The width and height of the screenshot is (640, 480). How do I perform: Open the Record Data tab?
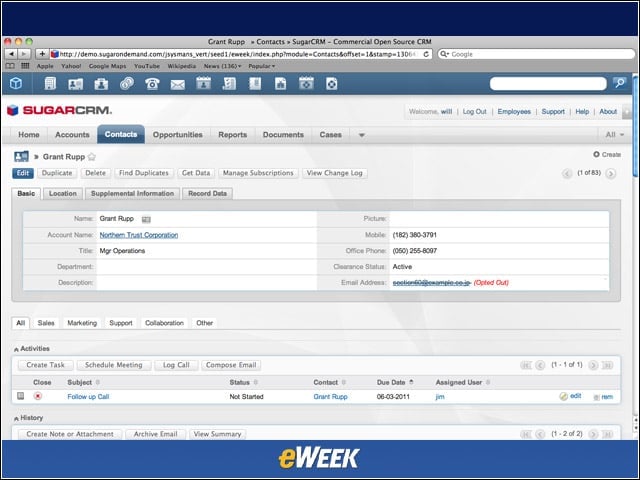click(207, 193)
